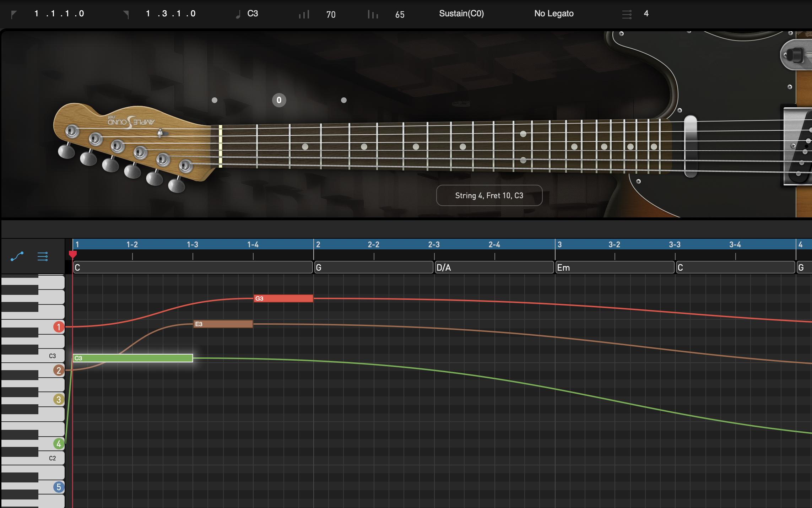Select the Em chord block
Viewport: 812px width, 508px height.
click(615, 267)
